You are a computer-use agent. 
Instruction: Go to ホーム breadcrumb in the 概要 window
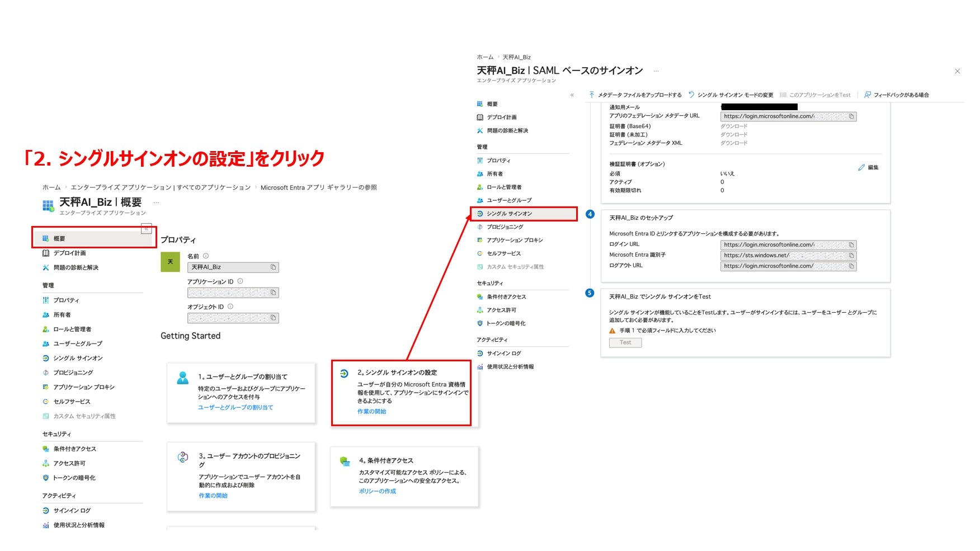(x=51, y=187)
